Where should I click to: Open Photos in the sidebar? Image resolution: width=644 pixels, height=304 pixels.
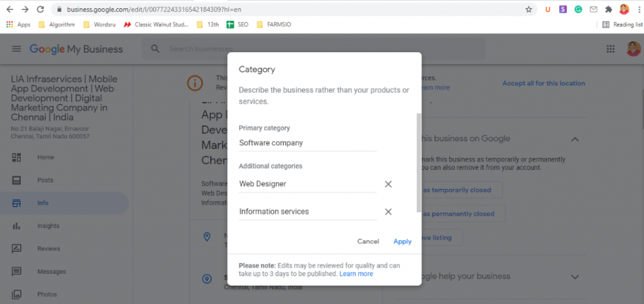65,294
